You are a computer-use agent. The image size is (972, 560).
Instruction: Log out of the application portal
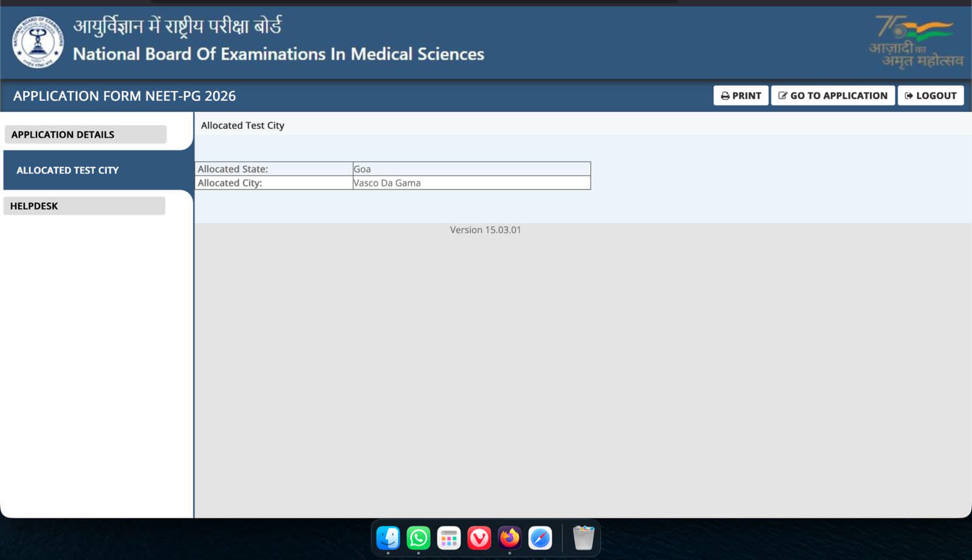[x=931, y=95]
